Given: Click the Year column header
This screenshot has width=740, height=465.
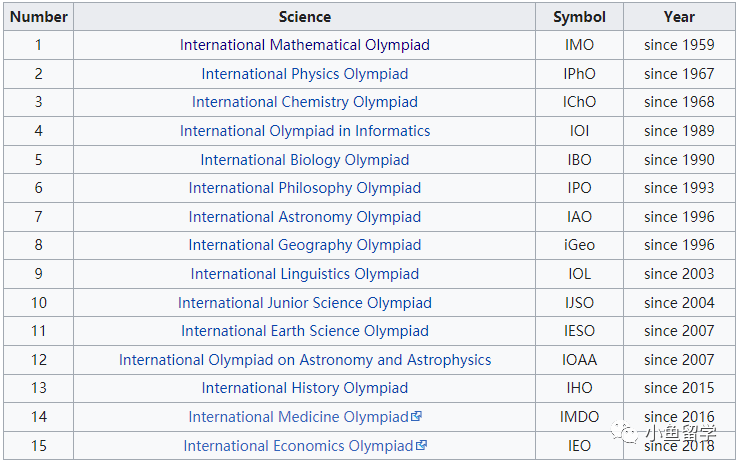Looking at the screenshot, I should [x=679, y=17].
